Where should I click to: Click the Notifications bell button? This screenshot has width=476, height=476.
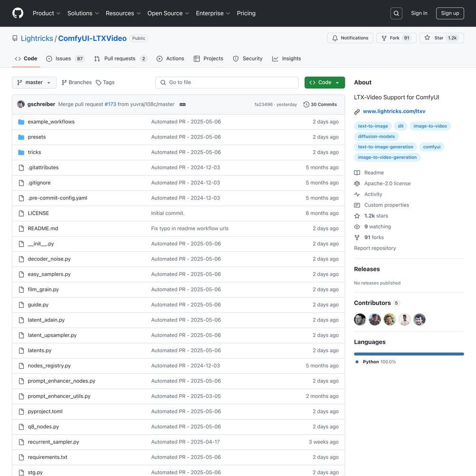click(350, 38)
